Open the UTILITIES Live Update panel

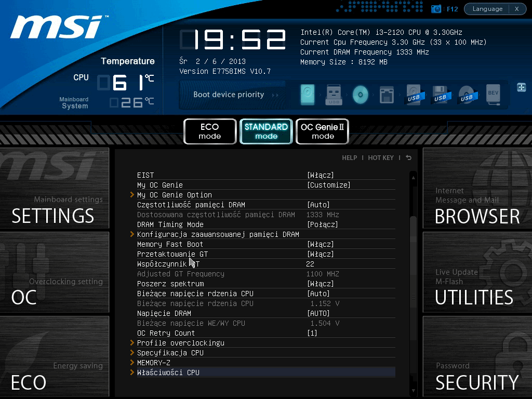click(477, 272)
